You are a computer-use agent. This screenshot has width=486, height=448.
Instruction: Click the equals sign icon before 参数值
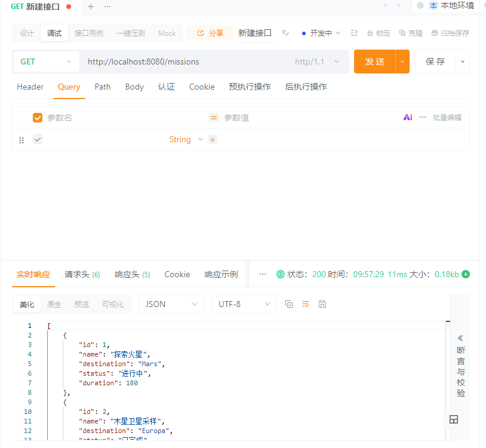click(214, 118)
